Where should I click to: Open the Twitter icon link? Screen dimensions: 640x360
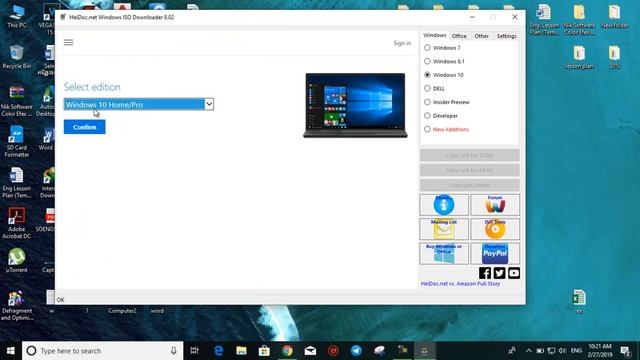point(500,273)
